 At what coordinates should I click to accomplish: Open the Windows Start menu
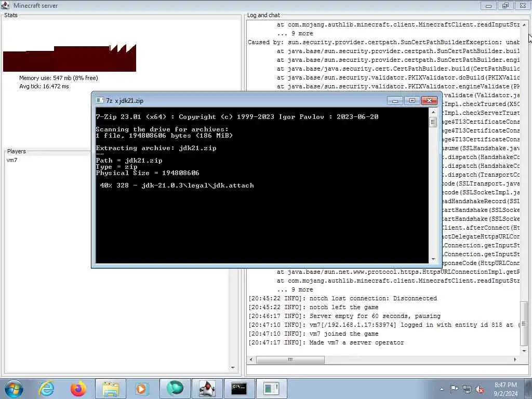[x=14, y=389]
